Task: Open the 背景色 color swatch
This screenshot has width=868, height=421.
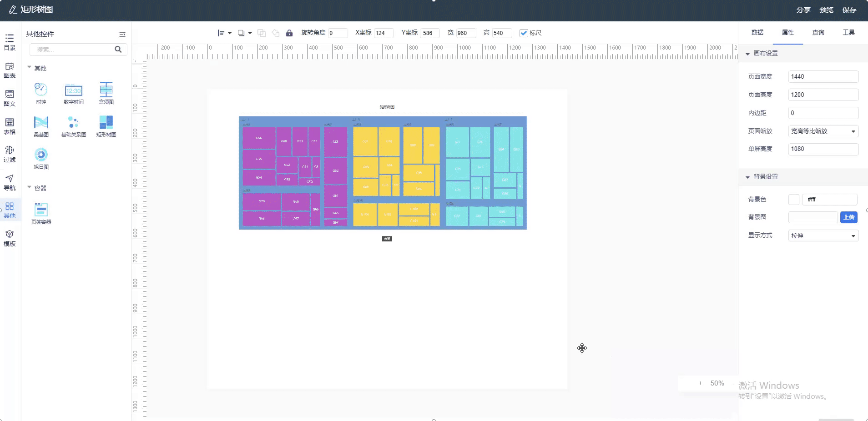Action: point(793,200)
